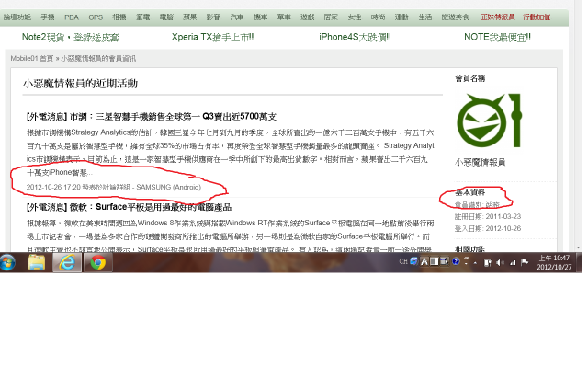588x368 pixels.
Task: Open the 居家 forum category
Action: tap(331, 17)
